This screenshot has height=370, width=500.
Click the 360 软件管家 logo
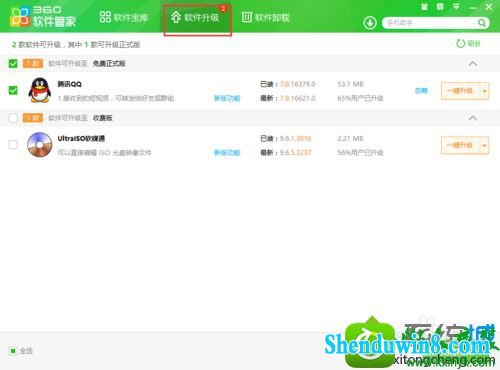(43, 17)
